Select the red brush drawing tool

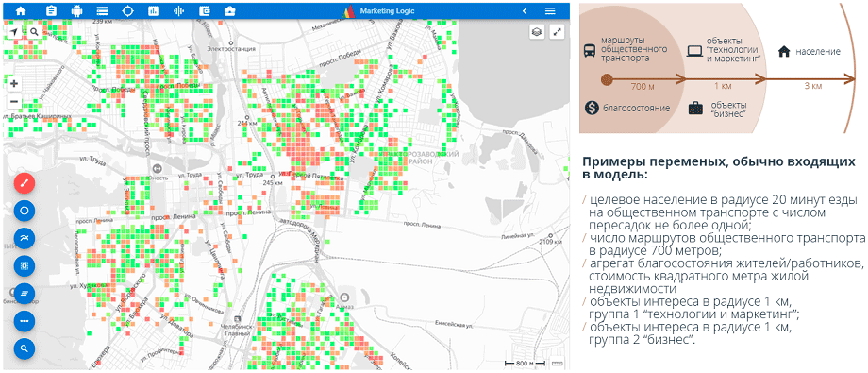[25, 183]
